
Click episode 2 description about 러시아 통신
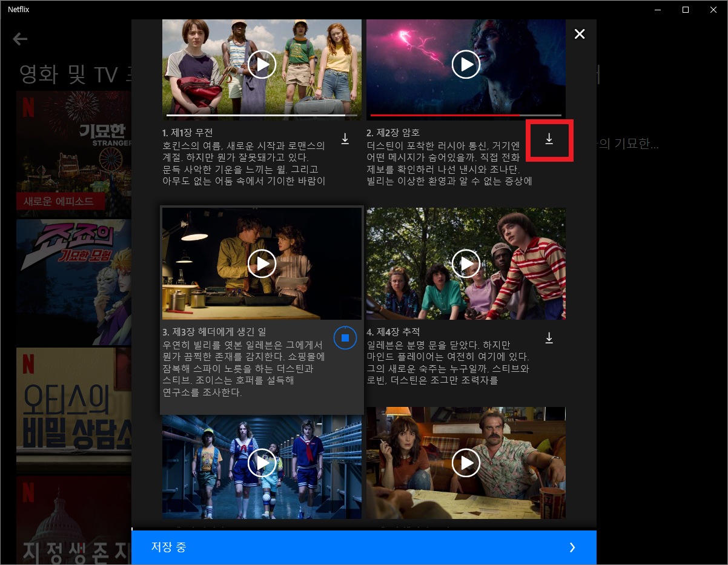coord(450,164)
